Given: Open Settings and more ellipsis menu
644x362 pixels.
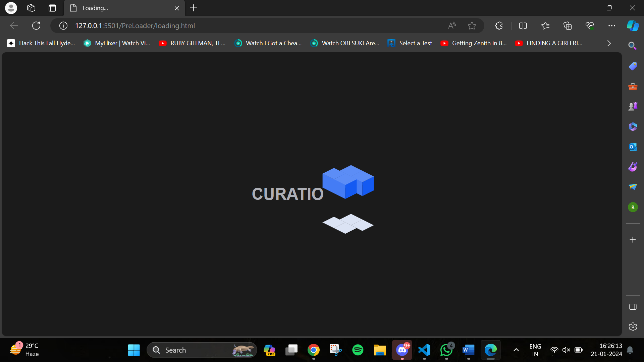Looking at the screenshot, I should (611, 26).
